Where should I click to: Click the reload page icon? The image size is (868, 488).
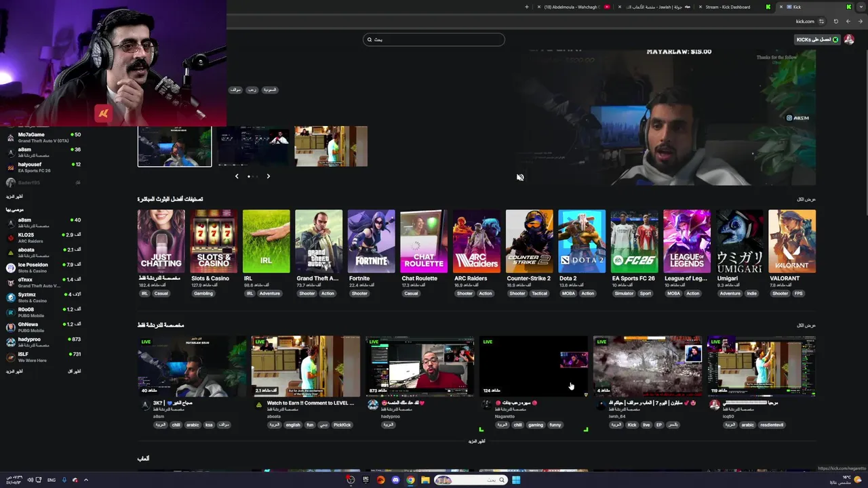835,21
